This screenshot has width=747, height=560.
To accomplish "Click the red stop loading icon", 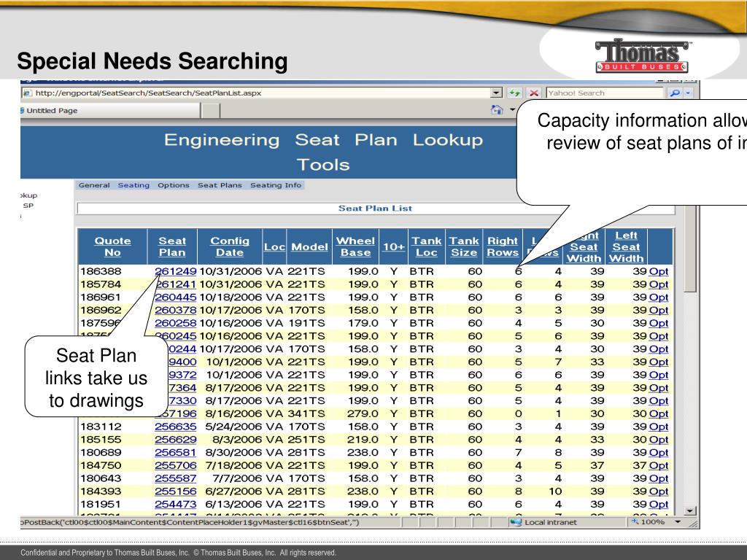I will pos(534,93).
